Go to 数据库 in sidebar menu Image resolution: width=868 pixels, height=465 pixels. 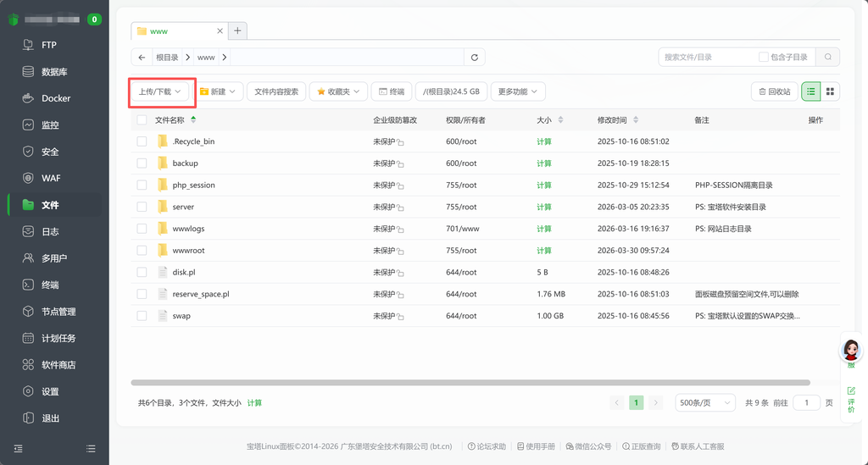tap(54, 72)
